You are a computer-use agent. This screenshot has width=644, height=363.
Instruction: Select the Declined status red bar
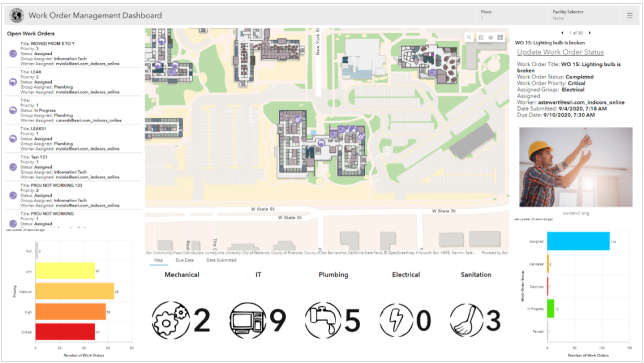(547, 286)
